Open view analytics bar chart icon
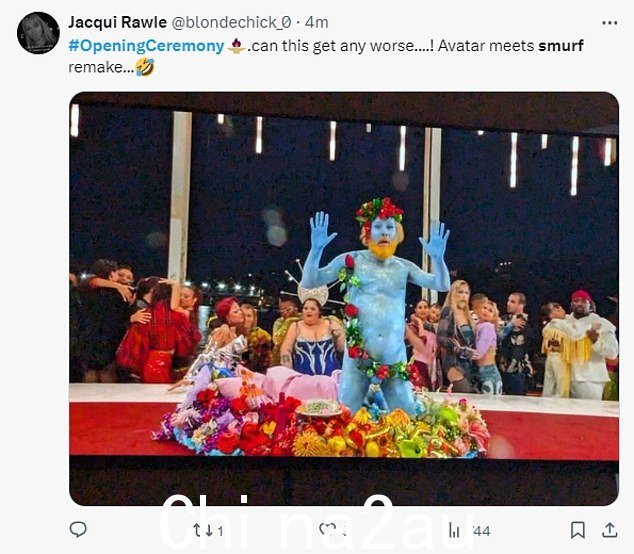The width and height of the screenshot is (634, 554). (454, 529)
